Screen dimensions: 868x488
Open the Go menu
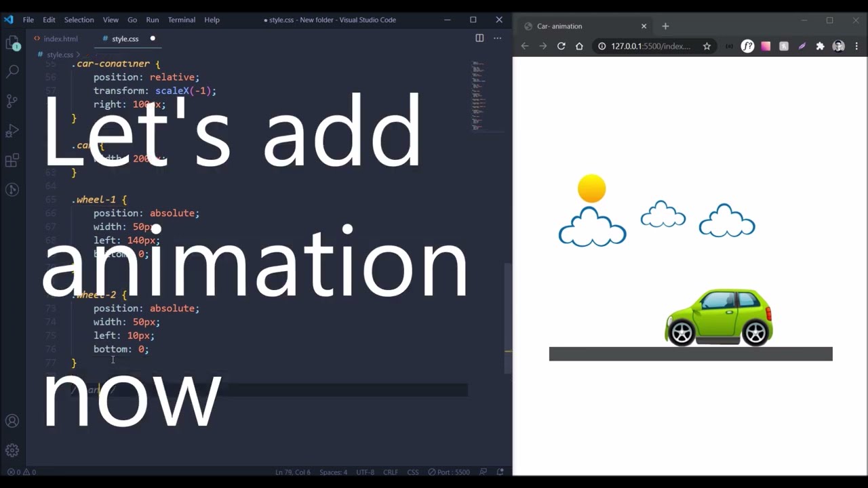pos(132,20)
